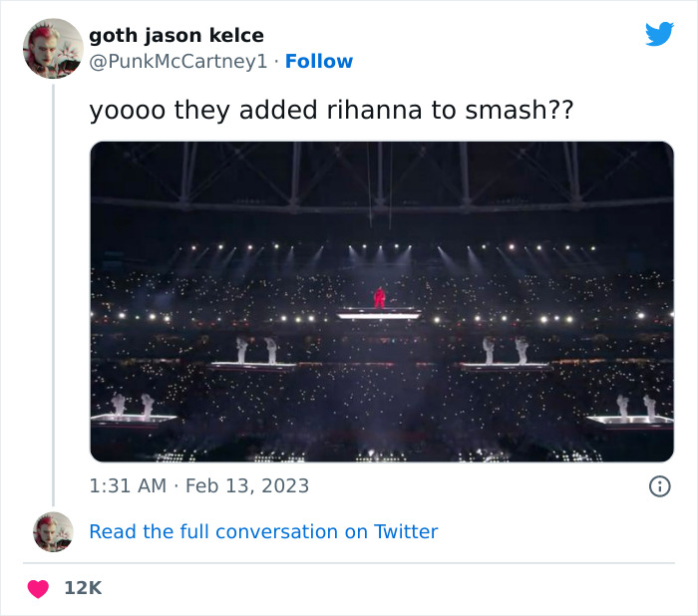Click the red-clad performer on the center platform
This screenshot has width=698, height=616.
point(379,298)
